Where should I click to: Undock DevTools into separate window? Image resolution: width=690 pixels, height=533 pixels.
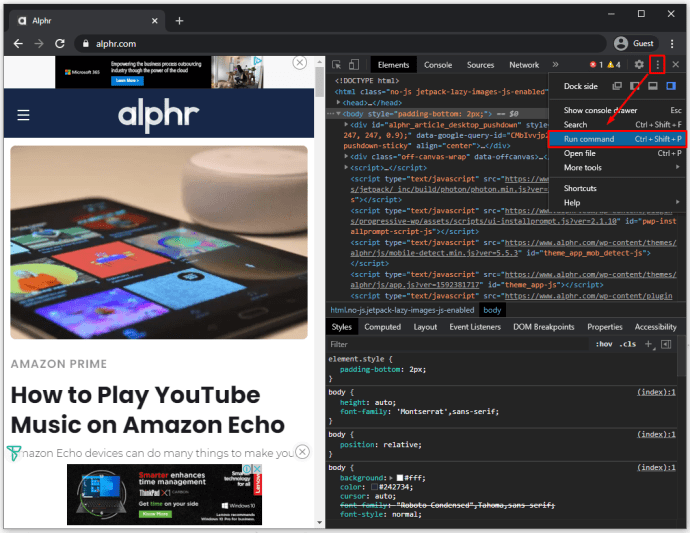coord(617,86)
